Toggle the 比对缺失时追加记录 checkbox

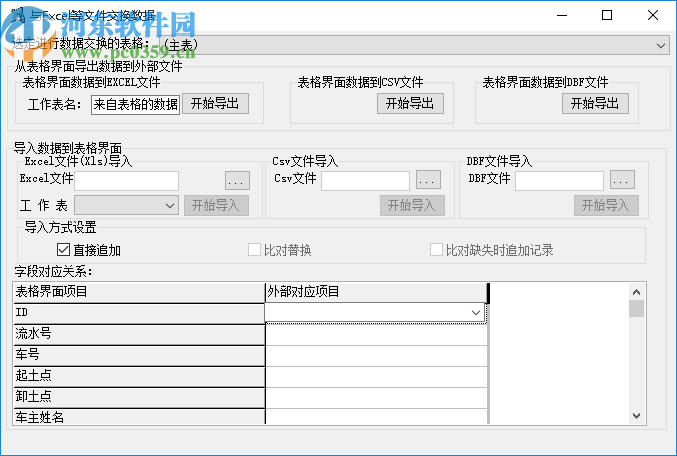pyautogui.click(x=436, y=250)
